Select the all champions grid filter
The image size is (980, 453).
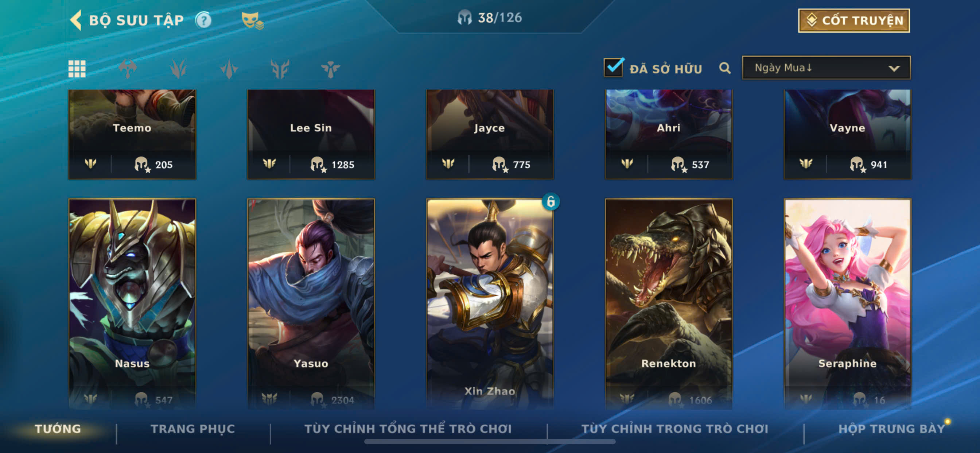[77, 69]
